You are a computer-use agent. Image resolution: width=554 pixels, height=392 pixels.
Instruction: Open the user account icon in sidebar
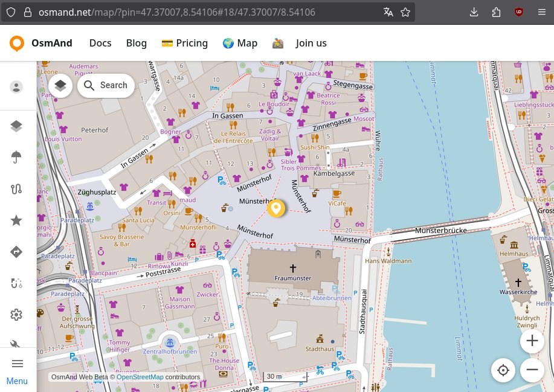click(x=16, y=87)
